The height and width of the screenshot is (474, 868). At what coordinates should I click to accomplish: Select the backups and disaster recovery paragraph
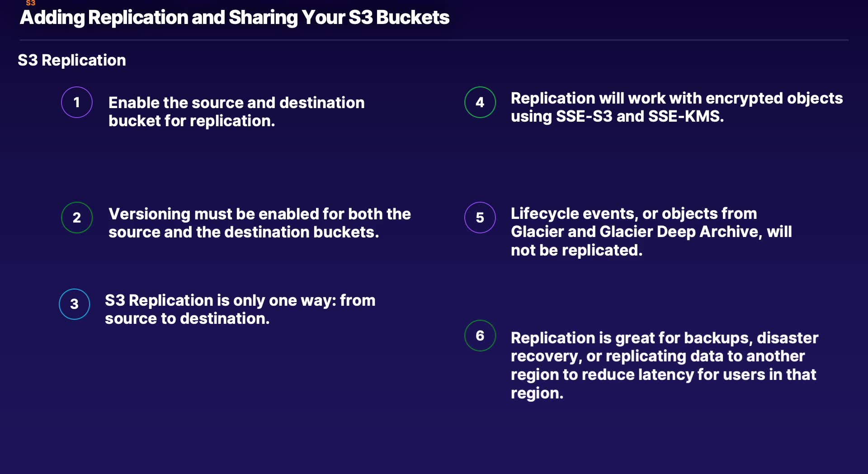pyautogui.click(x=665, y=365)
